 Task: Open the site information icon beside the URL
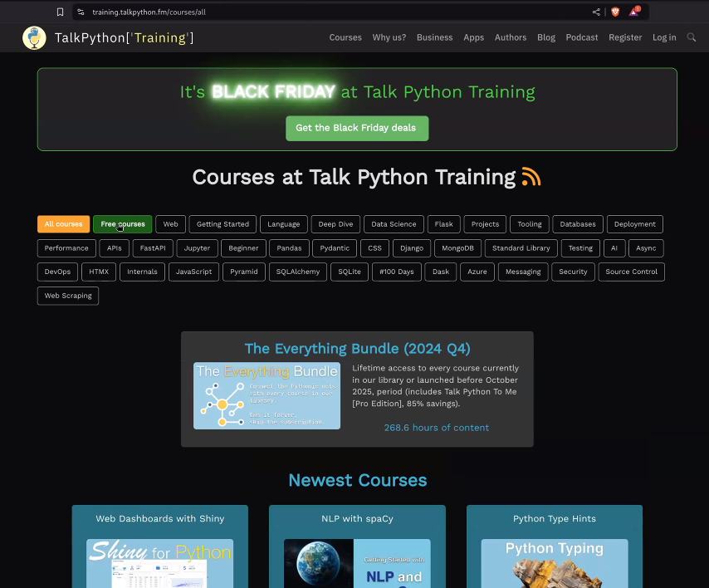point(81,12)
